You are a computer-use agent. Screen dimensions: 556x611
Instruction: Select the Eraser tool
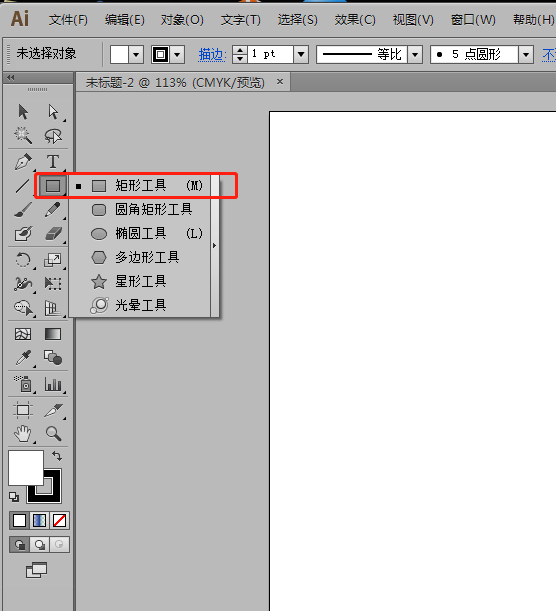pyautogui.click(x=53, y=234)
